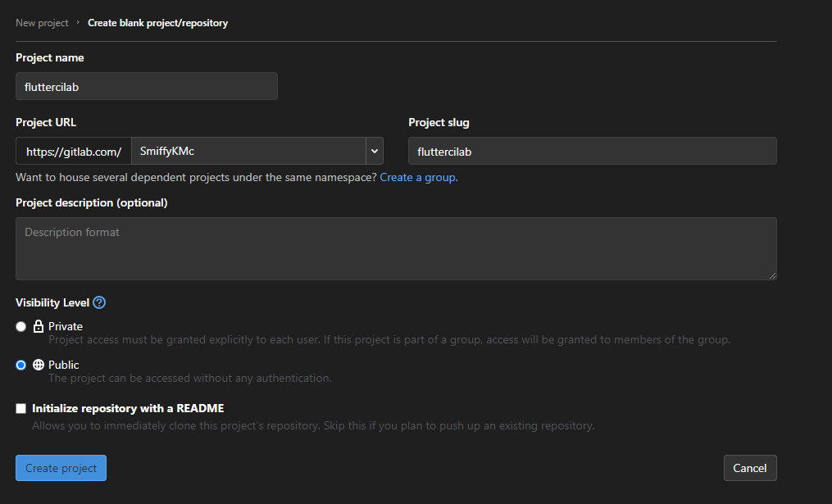Select the Private visibility radio button
The image size is (832, 504).
tap(20, 326)
